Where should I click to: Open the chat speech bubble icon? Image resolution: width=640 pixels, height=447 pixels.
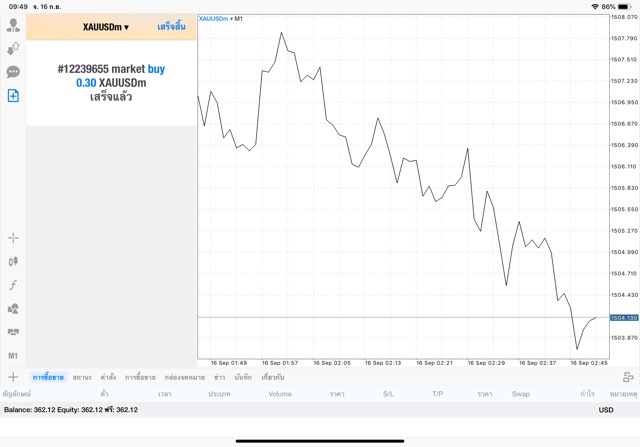click(13, 72)
